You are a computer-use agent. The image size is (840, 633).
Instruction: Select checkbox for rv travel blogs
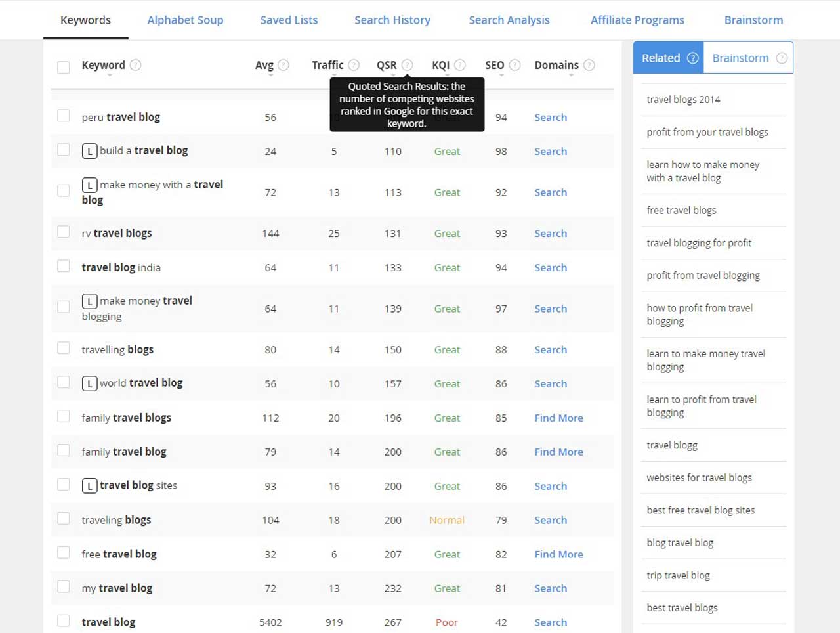64,232
